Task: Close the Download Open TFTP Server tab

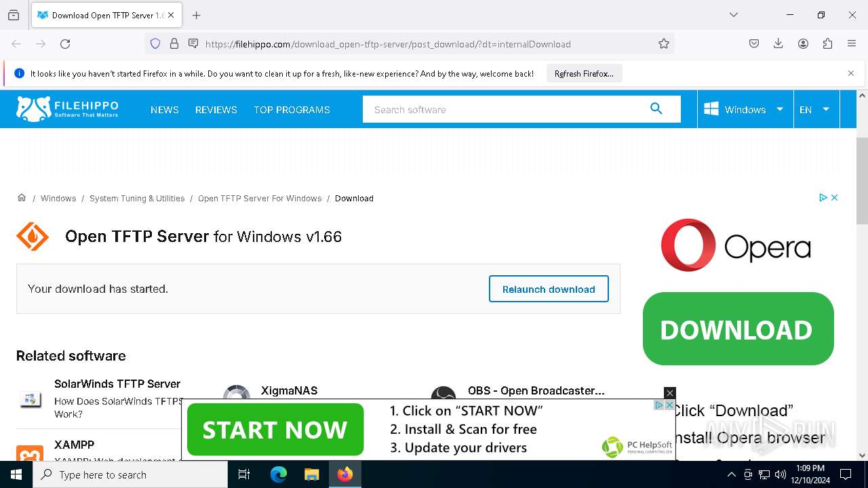Action: 171,15
